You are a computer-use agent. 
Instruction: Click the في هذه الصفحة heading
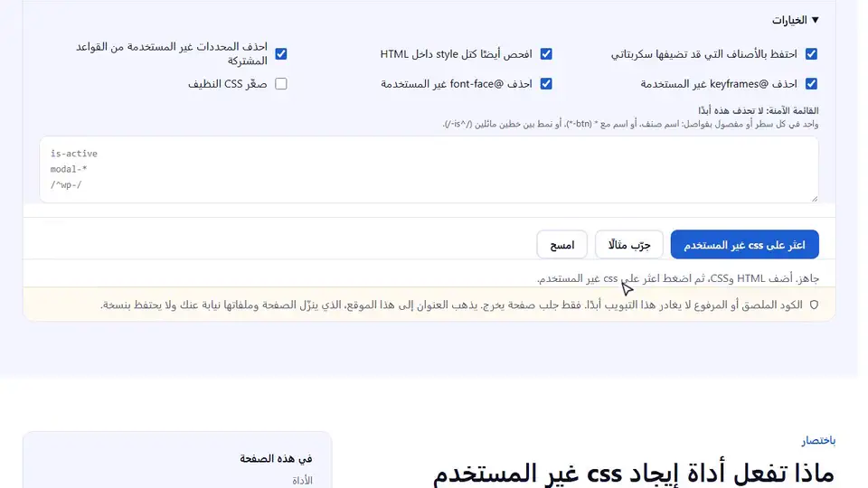point(276,458)
